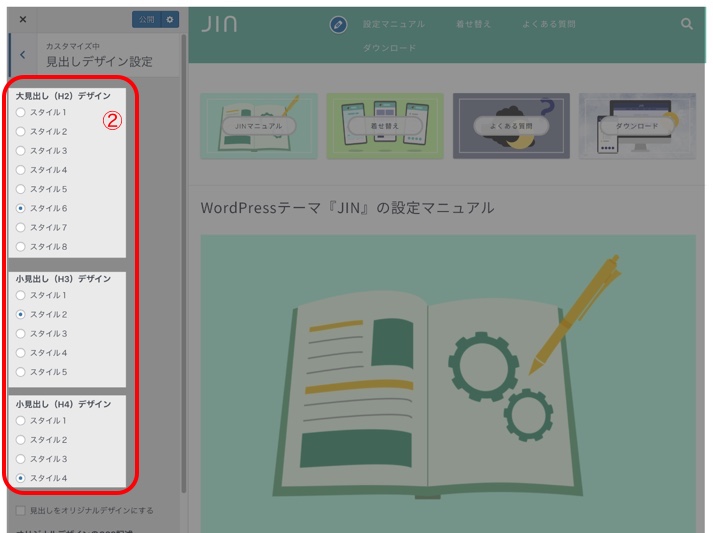Click the カスタマイズ中 text

click(73, 46)
